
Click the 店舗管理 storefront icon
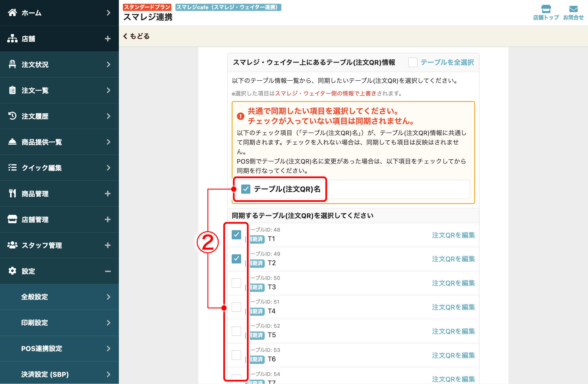click(x=12, y=219)
